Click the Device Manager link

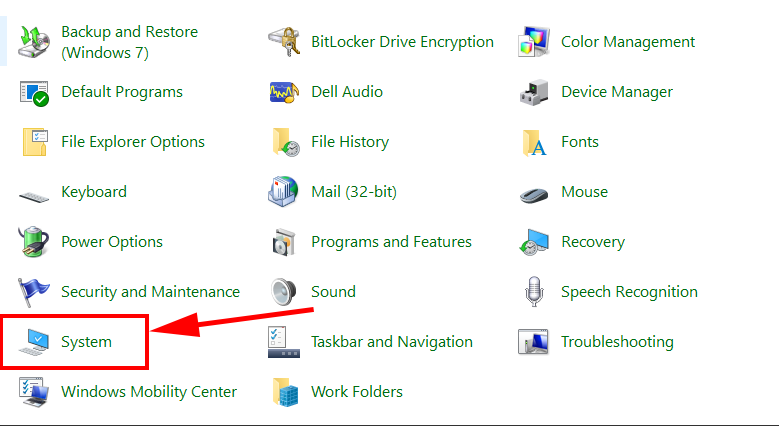pos(617,92)
